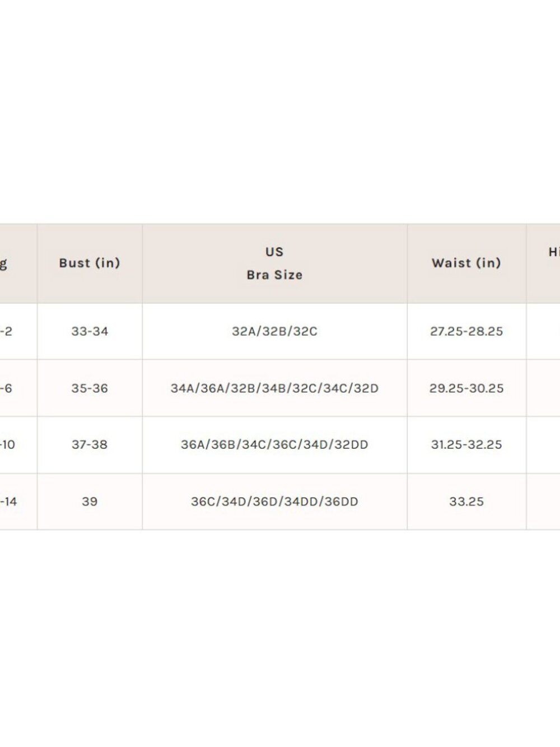
Task: Select the bust cell showing 39
Action: [x=90, y=502]
